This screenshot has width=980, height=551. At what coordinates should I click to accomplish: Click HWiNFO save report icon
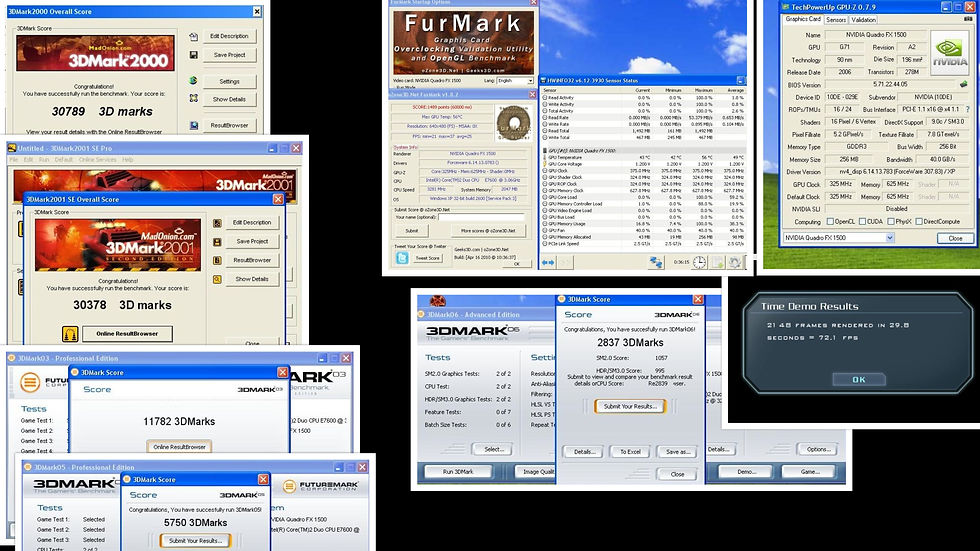click(x=718, y=262)
